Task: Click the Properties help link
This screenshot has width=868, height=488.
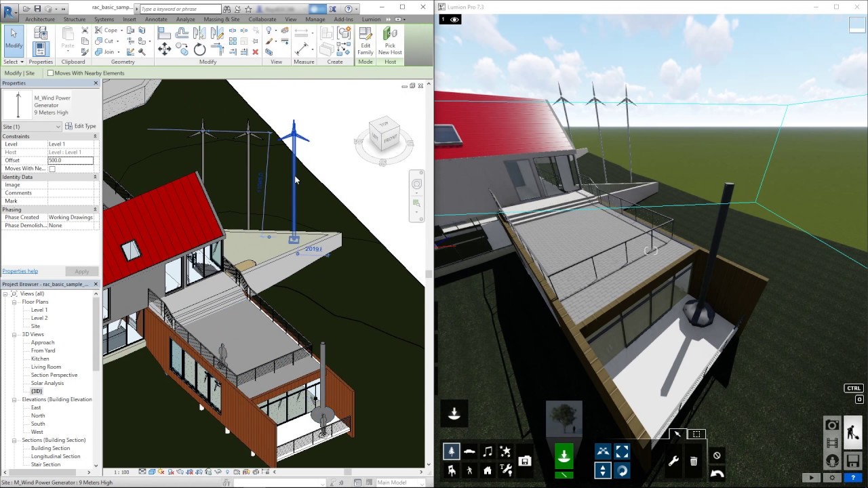Action: [x=20, y=271]
